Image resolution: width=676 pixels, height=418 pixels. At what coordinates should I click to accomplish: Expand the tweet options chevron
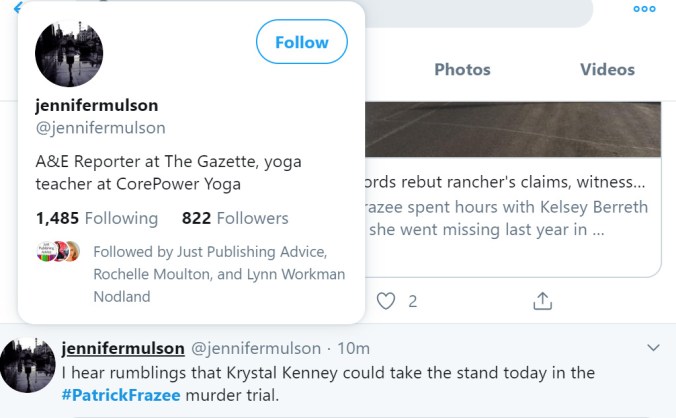point(654,348)
